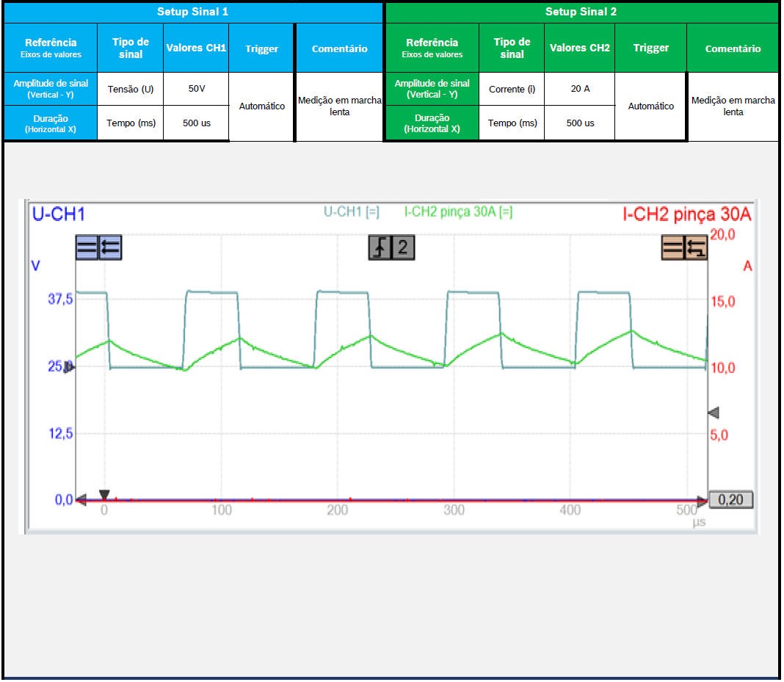
Task: Click the red I-CH2 pinça 30A title
Action: point(686,214)
